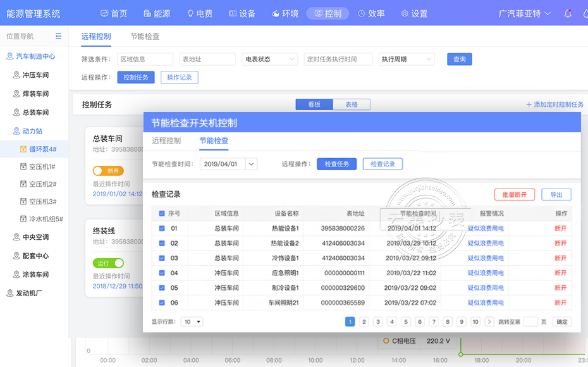Viewport: 588px width, 367px height.
Task: Expand the 执行周期 dropdown
Action: (x=407, y=59)
